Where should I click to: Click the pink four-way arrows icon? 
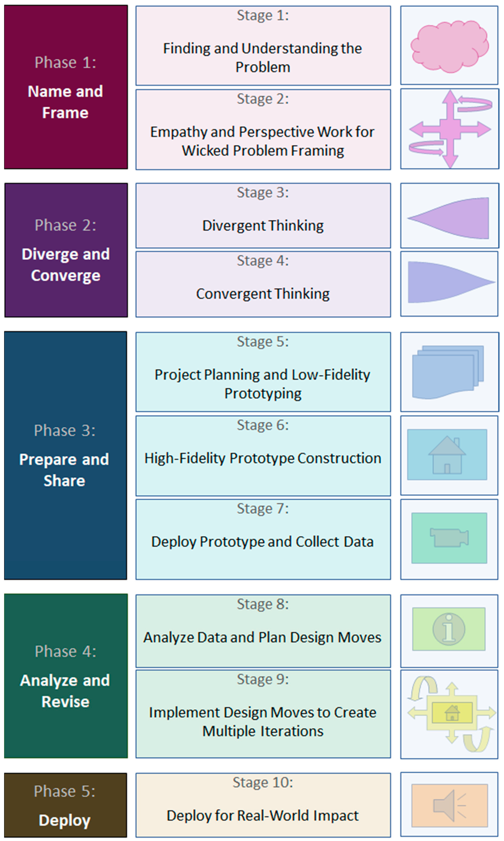(450, 129)
